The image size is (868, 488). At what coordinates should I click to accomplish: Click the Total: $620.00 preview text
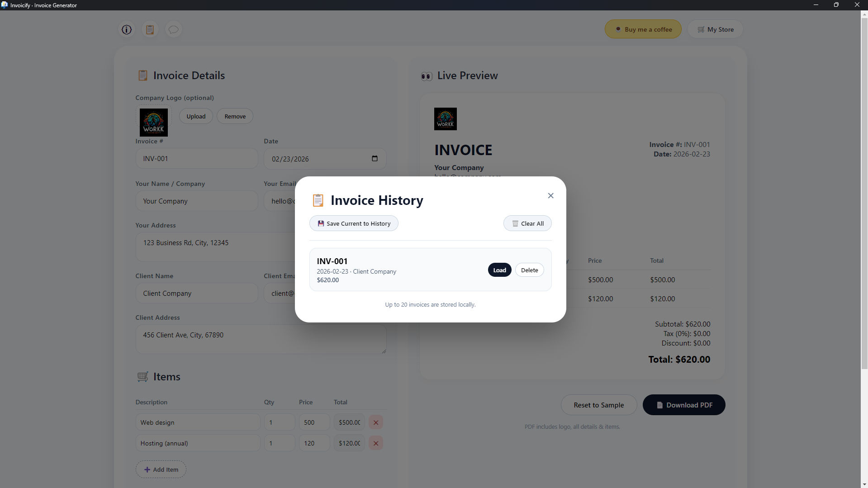pyautogui.click(x=679, y=360)
